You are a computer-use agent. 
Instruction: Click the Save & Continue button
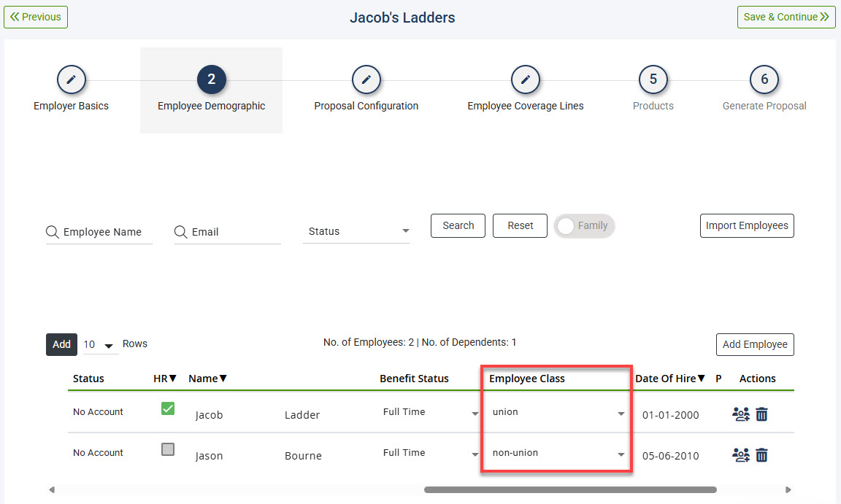tap(786, 17)
